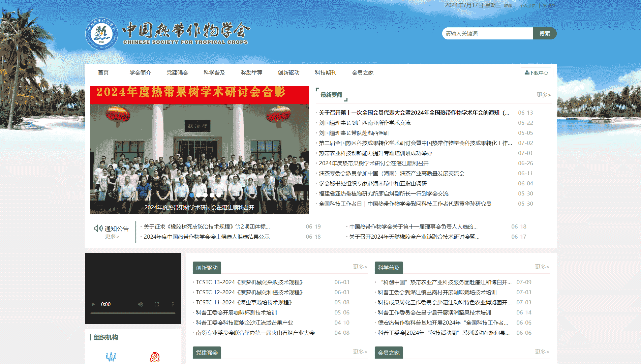Open TCSTC 13-2024《菠萝机械化采收技术规程》
Image resolution: width=641 pixels, height=364 pixels.
coord(250,282)
